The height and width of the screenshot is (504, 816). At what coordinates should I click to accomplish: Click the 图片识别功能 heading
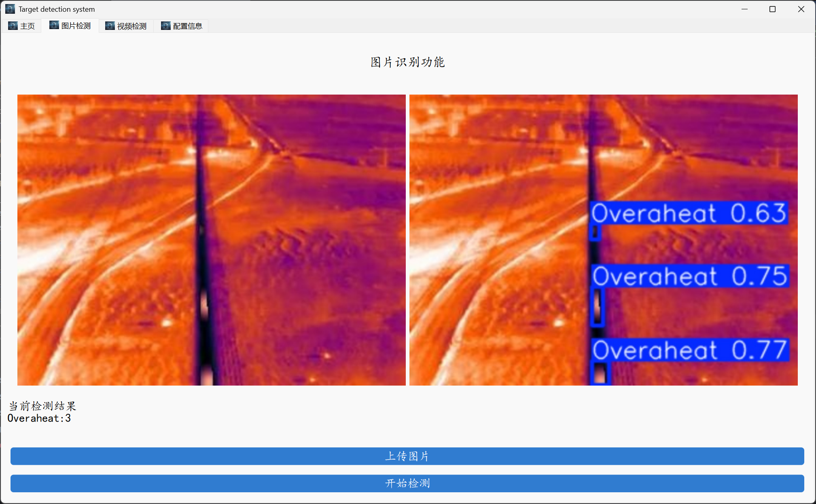coord(408,62)
